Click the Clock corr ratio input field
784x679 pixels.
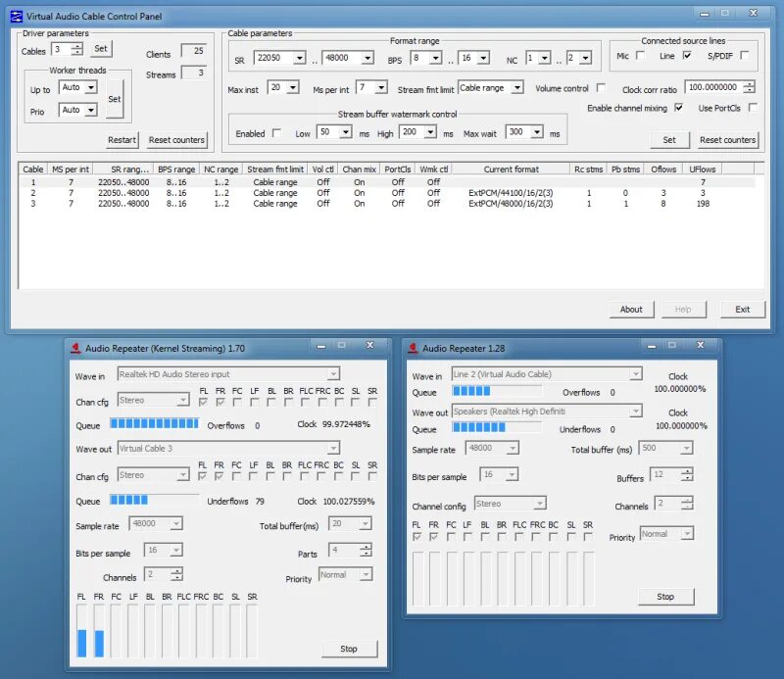(x=714, y=87)
